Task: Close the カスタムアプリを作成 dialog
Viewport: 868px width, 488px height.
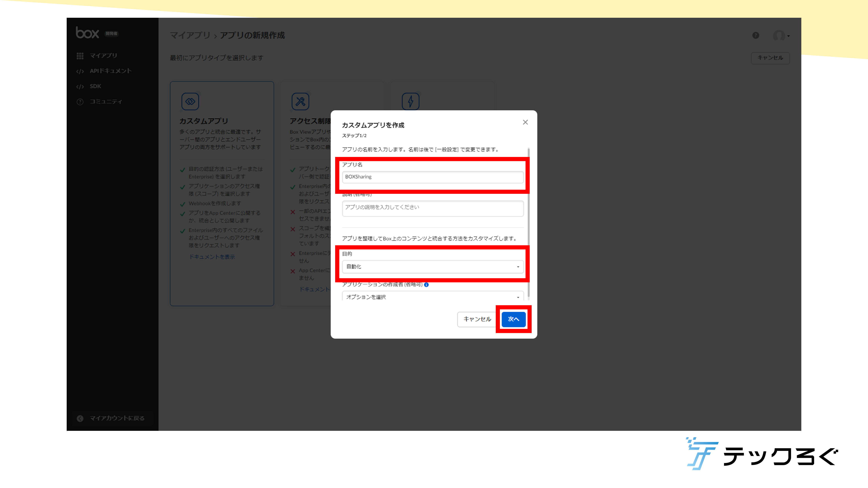Action: point(525,122)
